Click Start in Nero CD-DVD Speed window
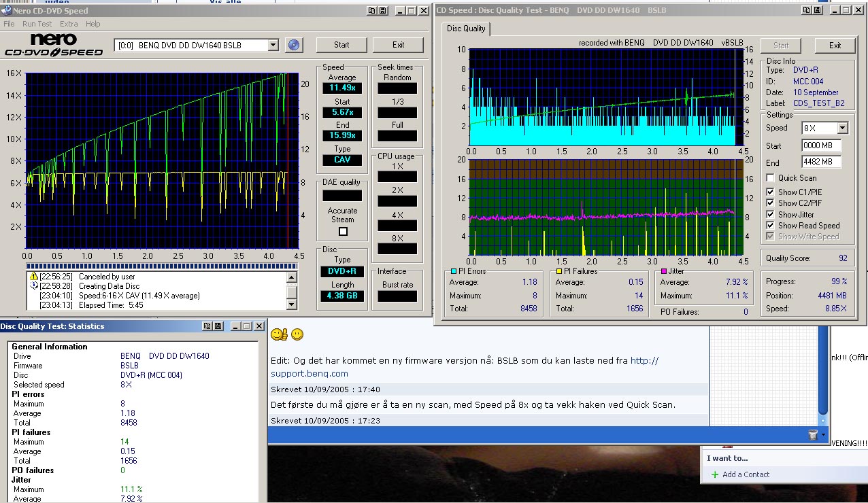 (x=341, y=45)
